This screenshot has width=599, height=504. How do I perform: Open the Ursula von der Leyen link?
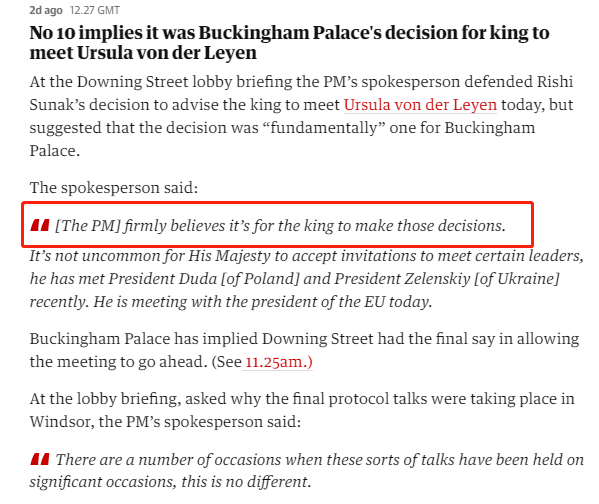(420, 105)
